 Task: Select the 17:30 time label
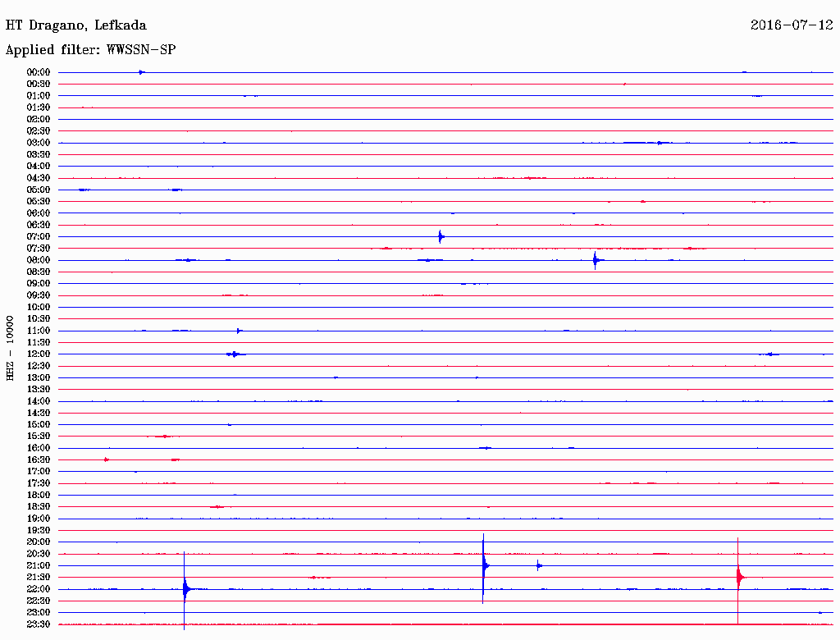click(39, 483)
